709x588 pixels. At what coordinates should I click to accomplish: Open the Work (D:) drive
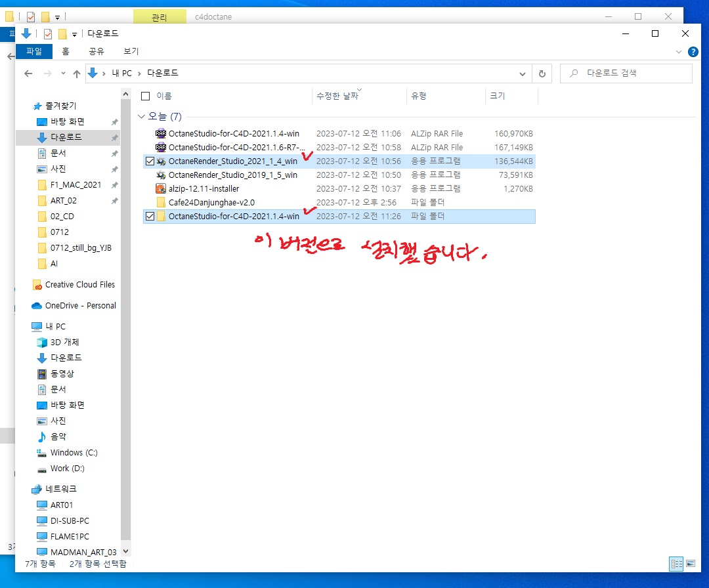pos(68,469)
